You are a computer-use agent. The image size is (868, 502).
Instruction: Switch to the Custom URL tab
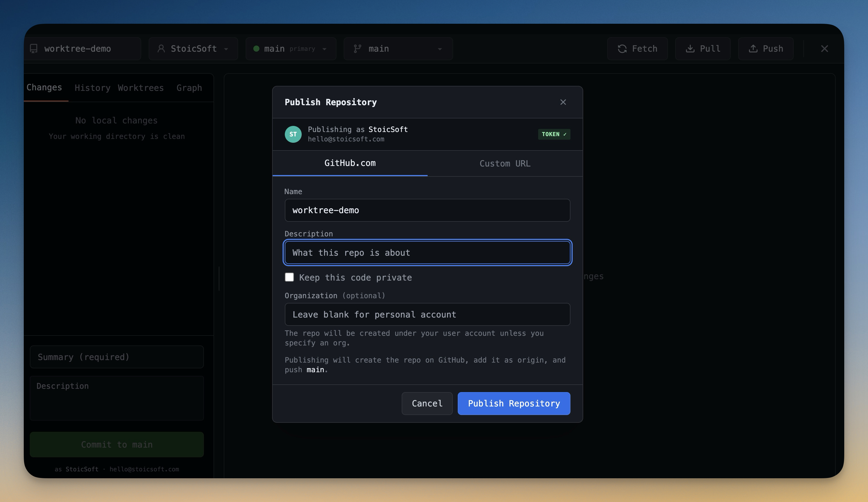pos(505,163)
